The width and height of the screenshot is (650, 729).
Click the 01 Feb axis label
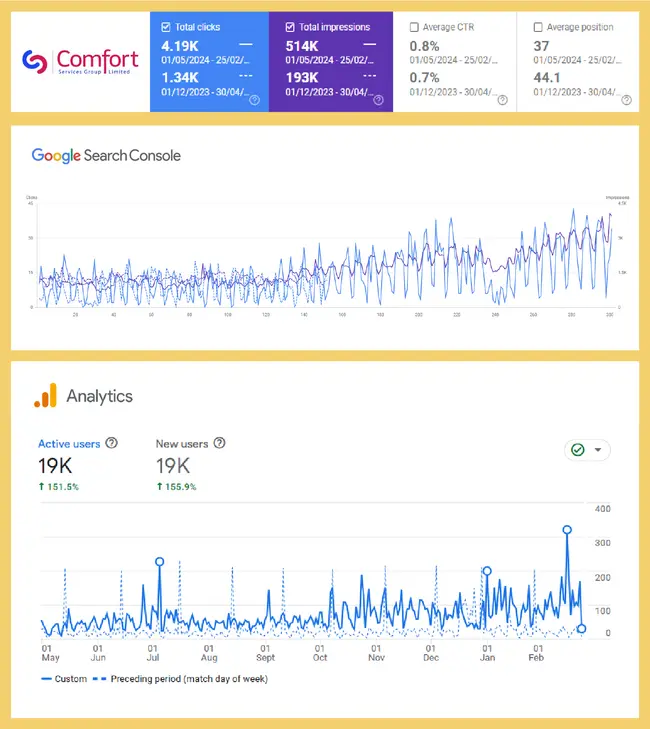tap(537, 653)
